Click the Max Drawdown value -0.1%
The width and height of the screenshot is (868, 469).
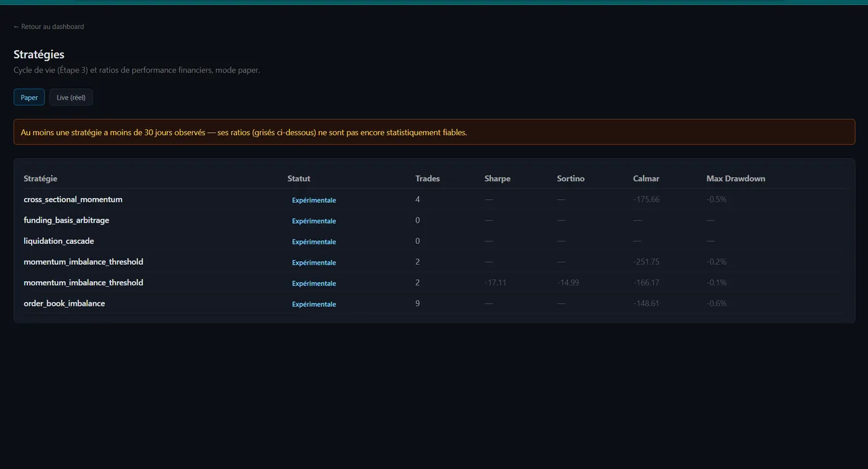click(717, 283)
